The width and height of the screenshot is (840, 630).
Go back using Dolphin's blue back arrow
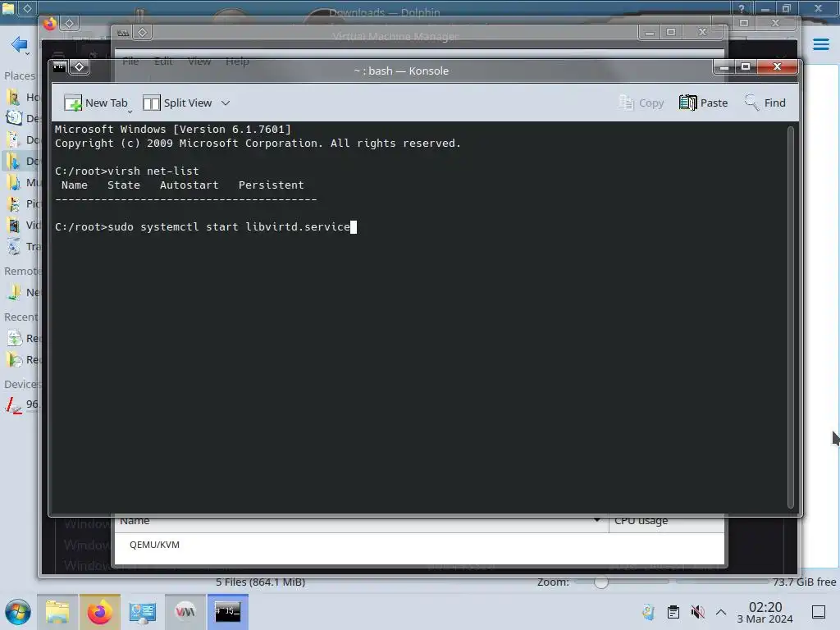(x=19, y=44)
